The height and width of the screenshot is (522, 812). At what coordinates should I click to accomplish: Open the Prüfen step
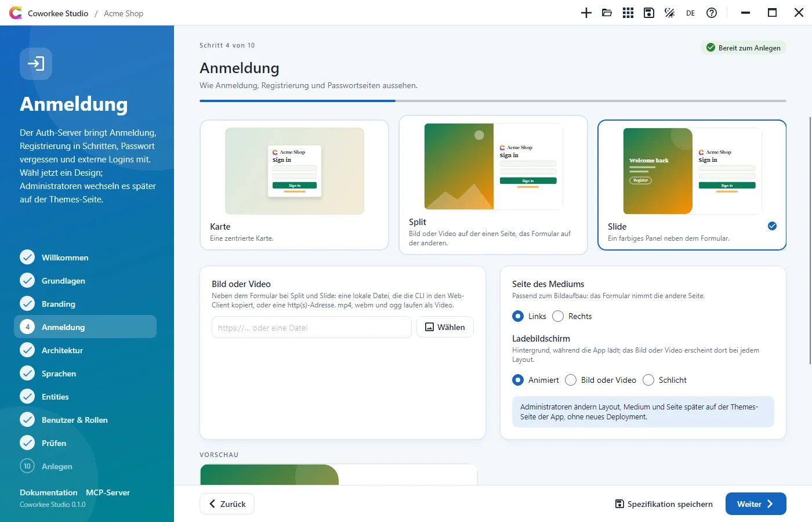pos(85,443)
